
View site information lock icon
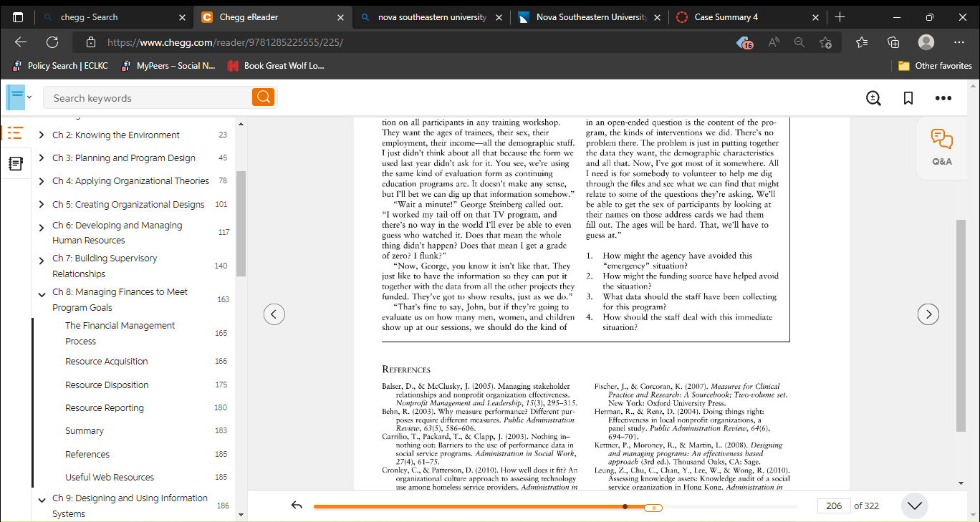91,42
